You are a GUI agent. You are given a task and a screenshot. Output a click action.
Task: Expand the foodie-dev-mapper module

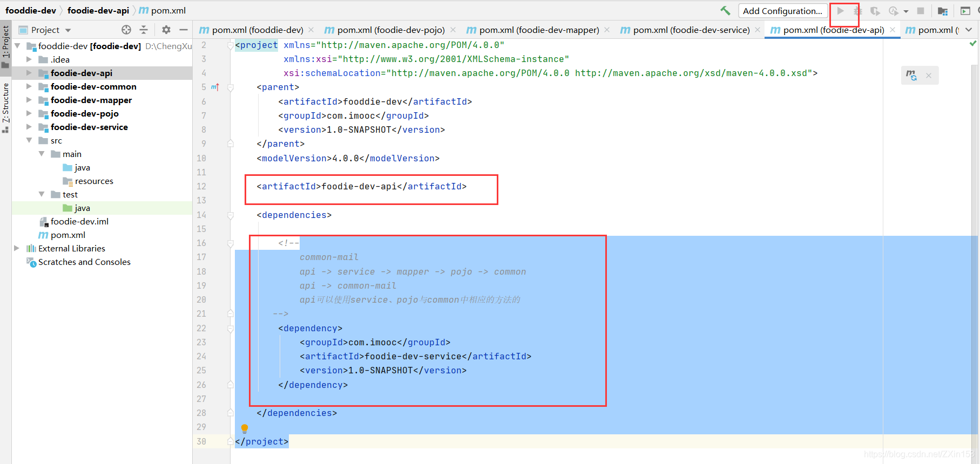[x=29, y=100]
